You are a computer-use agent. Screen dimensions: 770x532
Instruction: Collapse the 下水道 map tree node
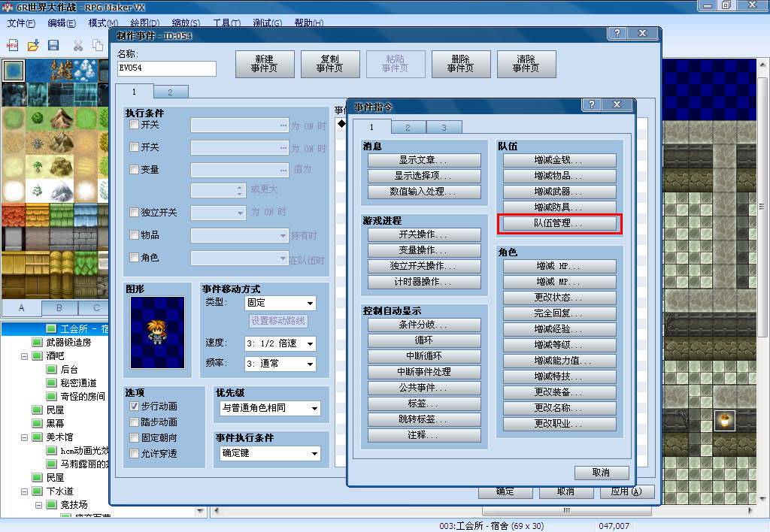[24, 491]
